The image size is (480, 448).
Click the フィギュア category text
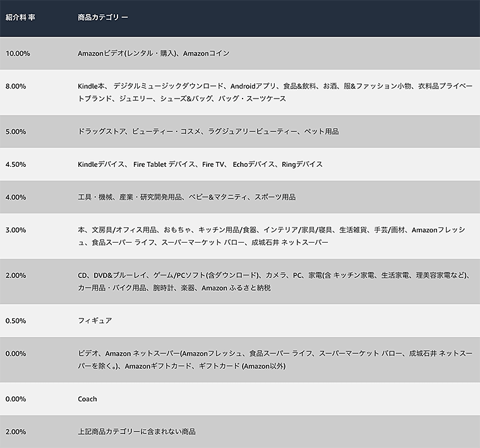95,321
